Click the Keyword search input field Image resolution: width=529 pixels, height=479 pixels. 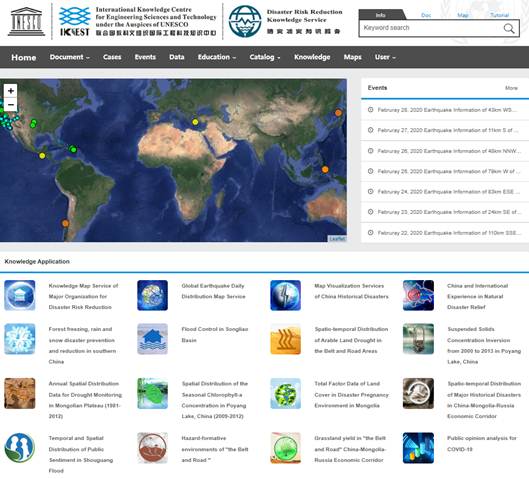(x=431, y=28)
